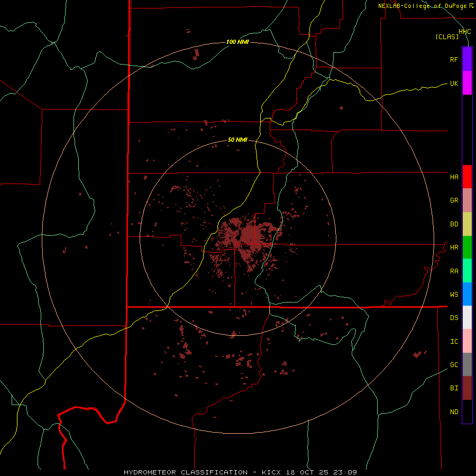Click the HYDROMETEOR CLASSIFICATION title text

(186, 472)
